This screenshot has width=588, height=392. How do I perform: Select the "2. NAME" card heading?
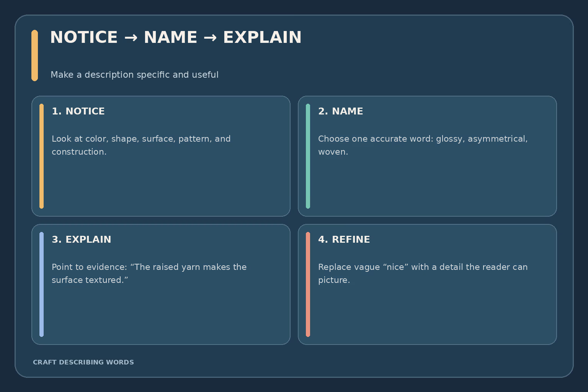(x=340, y=111)
